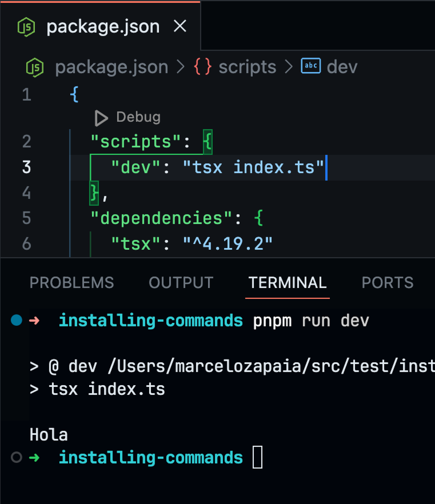The image size is (435, 504).
Task: Click the terminal cursor at the prompt
Action: (257, 457)
